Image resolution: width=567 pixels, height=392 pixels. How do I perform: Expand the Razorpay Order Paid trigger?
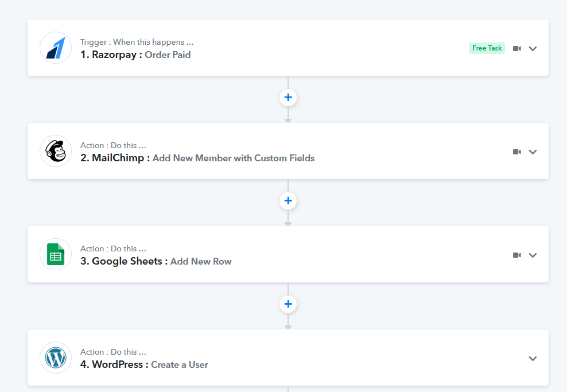pos(533,48)
